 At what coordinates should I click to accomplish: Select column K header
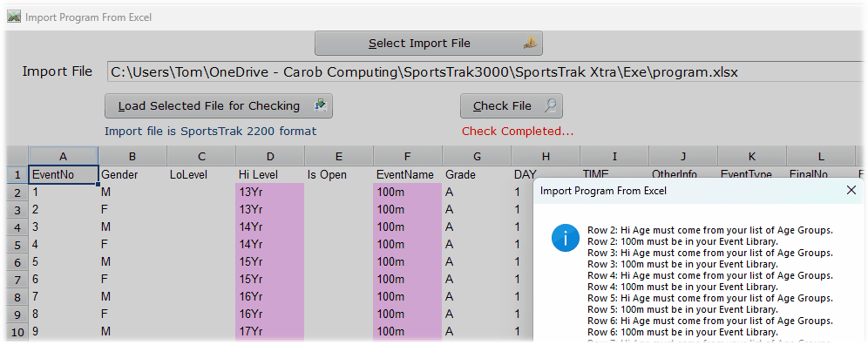(752, 157)
